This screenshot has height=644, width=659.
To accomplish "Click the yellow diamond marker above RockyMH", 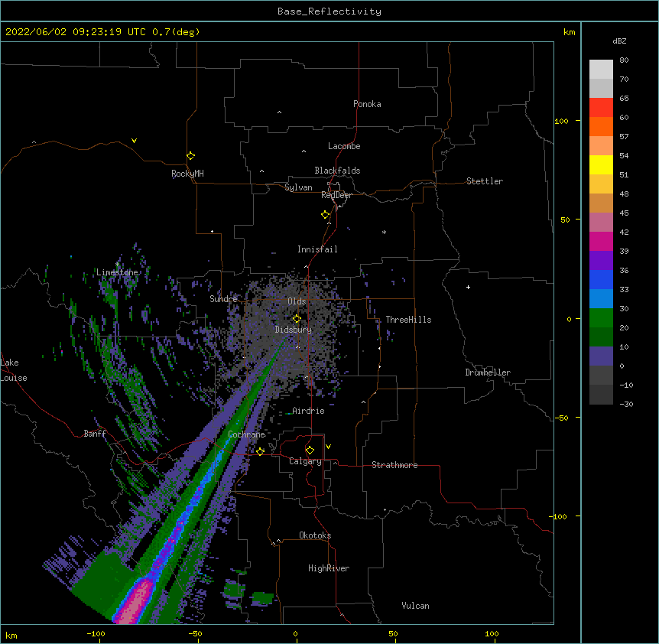I will 191,156.
